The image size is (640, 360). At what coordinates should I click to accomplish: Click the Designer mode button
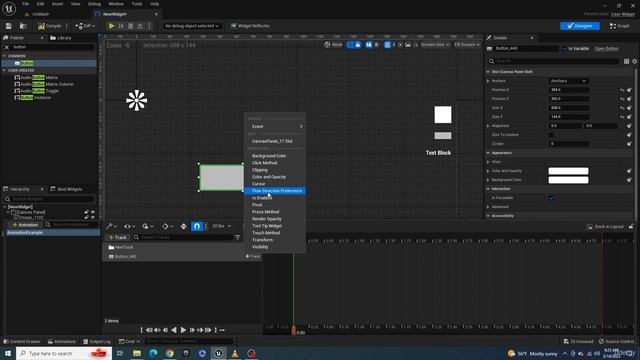[580, 26]
